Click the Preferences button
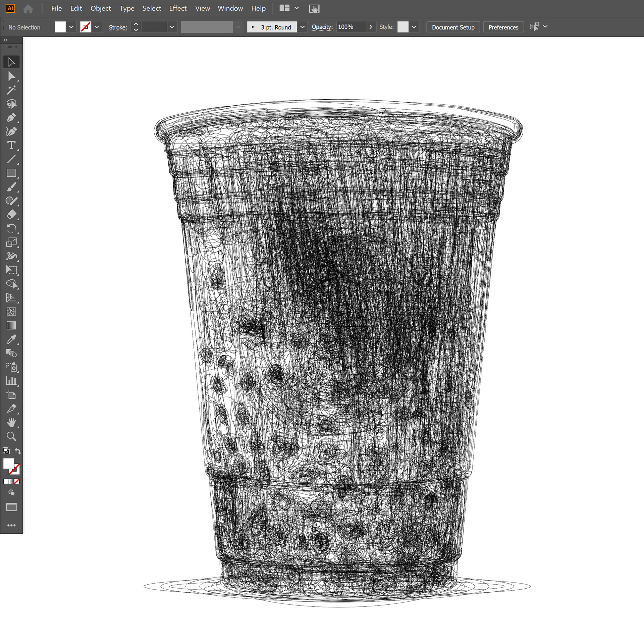This screenshot has height=644, width=644. (503, 27)
